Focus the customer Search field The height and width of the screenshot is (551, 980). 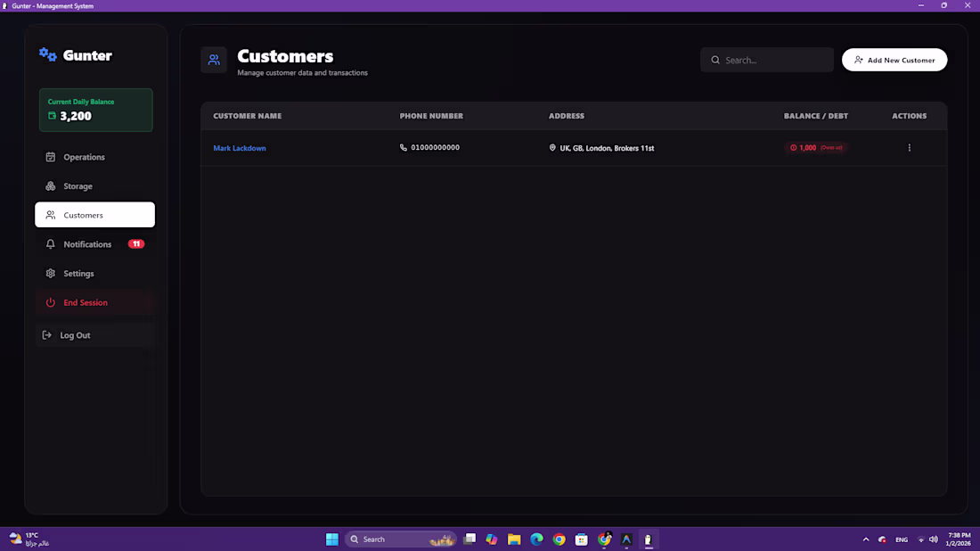pos(767,60)
